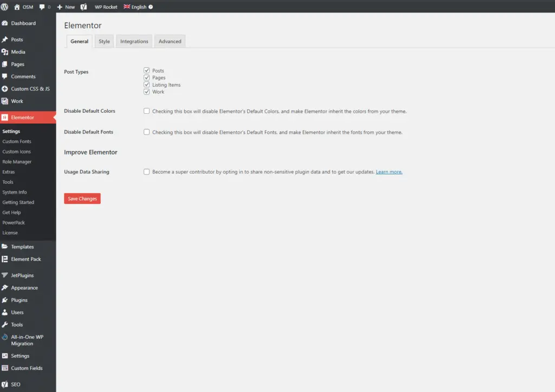Click the All-in-One WP Migration icon
This screenshot has width=555, height=392.
pos(4,337)
